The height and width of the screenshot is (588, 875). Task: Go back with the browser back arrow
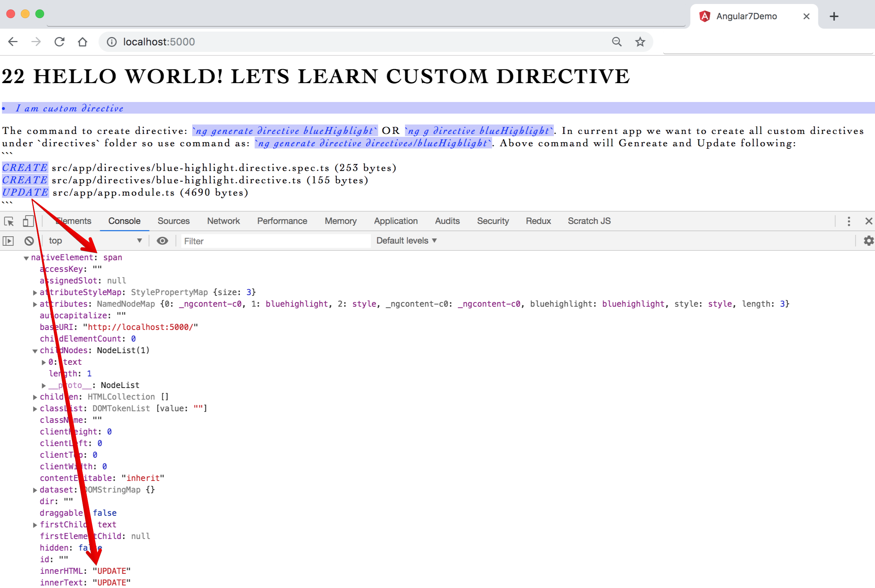tap(13, 42)
